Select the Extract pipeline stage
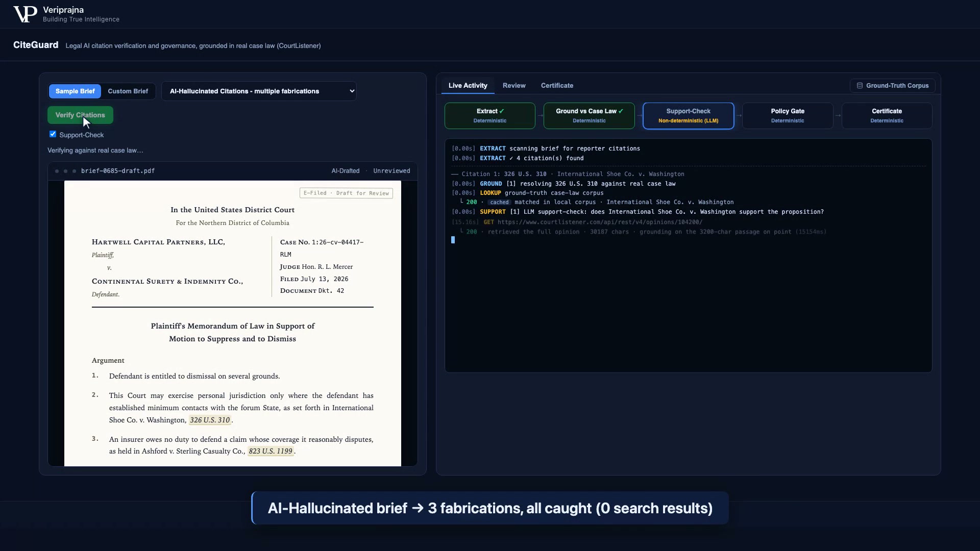This screenshot has height=551, width=980. point(490,116)
